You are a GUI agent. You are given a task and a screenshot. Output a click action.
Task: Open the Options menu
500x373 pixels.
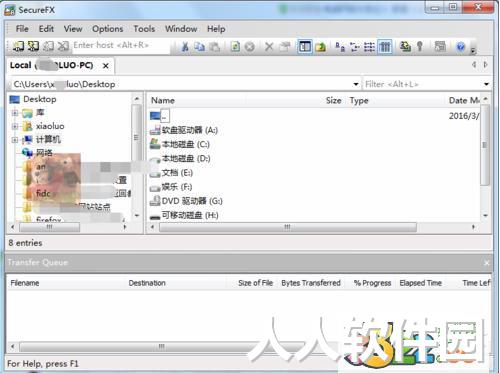[108, 29]
